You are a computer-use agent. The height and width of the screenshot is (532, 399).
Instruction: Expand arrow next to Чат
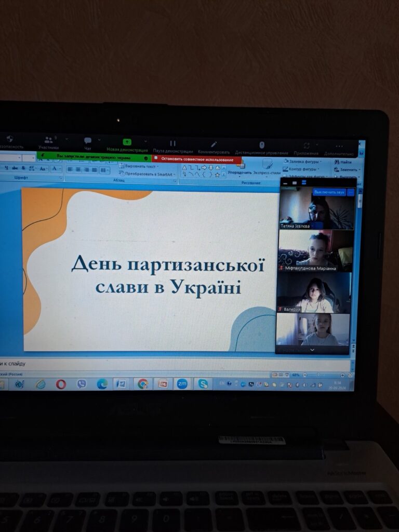[99, 140]
